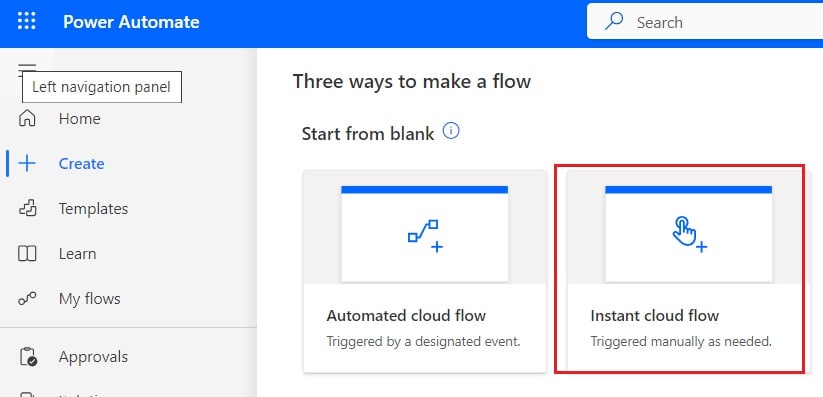Viewport: 823px width, 397px height.
Task: Choose the Instant cloud flow title
Action: [x=655, y=316]
